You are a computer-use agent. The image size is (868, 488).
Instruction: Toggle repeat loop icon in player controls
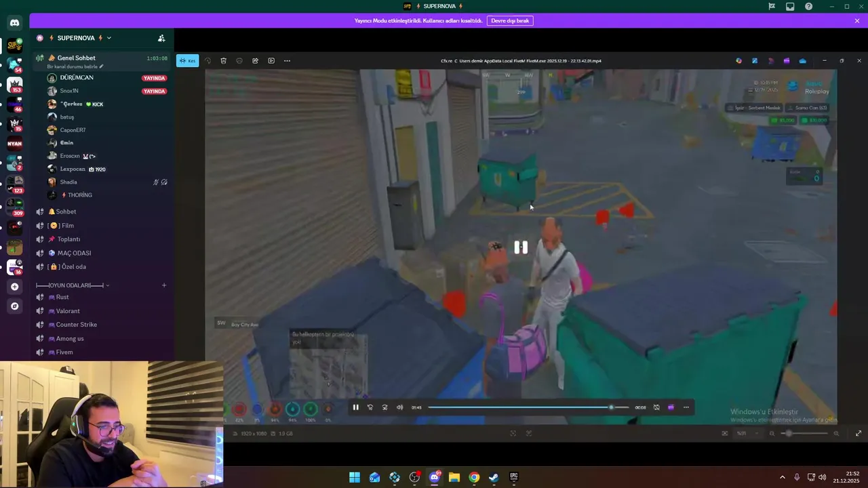pos(656,407)
